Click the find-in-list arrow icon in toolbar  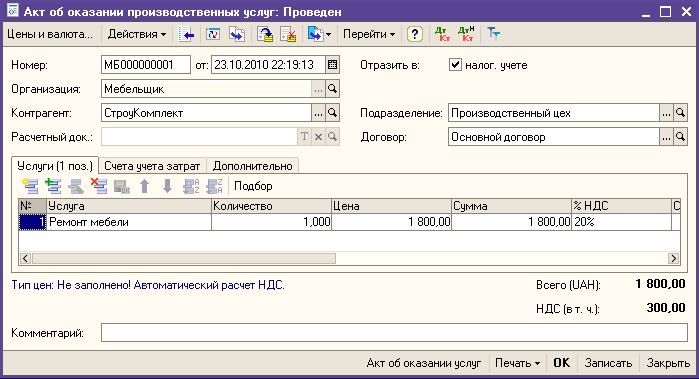pyautogui.click(x=186, y=34)
